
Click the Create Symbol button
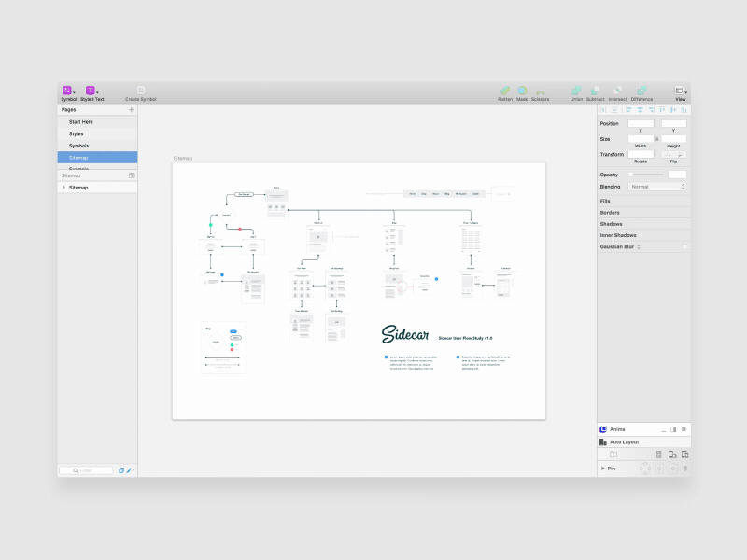pyautogui.click(x=142, y=90)
